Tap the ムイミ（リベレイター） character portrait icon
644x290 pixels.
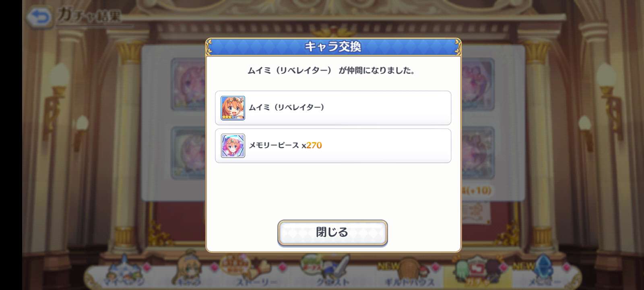pyautogui.click(x=233, y=108)
